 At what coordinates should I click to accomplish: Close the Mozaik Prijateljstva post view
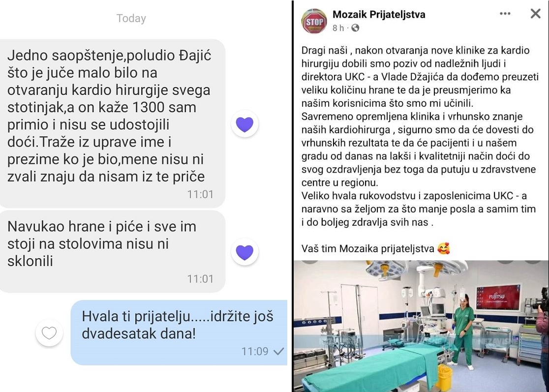pyautogui.click(x=535, y=14)
